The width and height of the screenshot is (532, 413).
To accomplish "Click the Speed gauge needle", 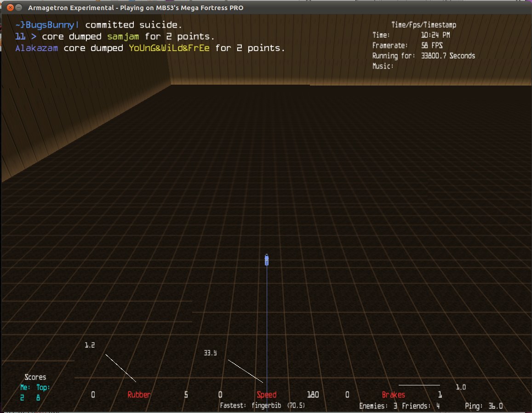I will point(246,371).
